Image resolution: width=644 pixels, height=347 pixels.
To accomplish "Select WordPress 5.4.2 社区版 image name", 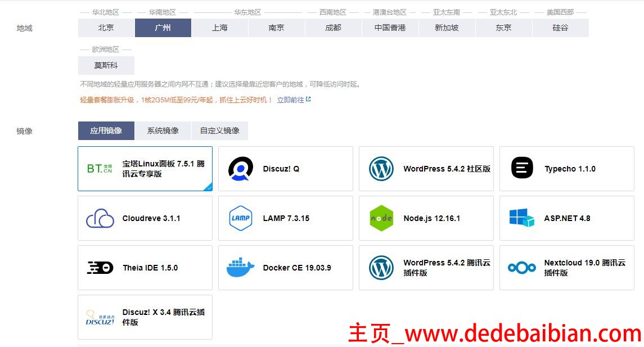I will click(x=447, y=169).
